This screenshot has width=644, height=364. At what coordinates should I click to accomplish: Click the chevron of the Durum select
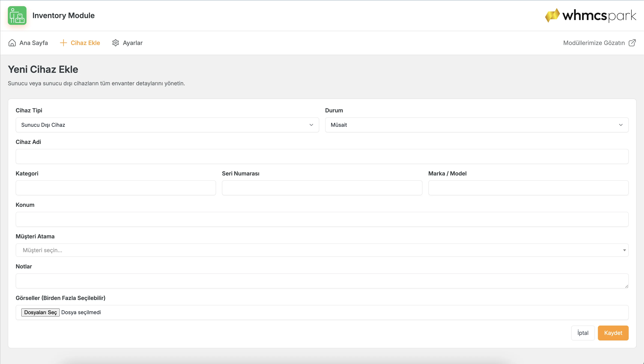[621, 125]
